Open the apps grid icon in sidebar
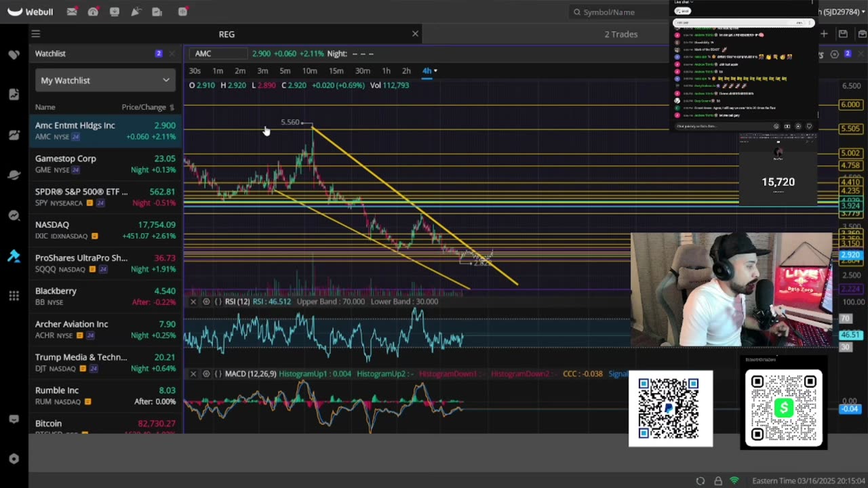The height and width of the screenshot is (488, 868). coord(14,296)
